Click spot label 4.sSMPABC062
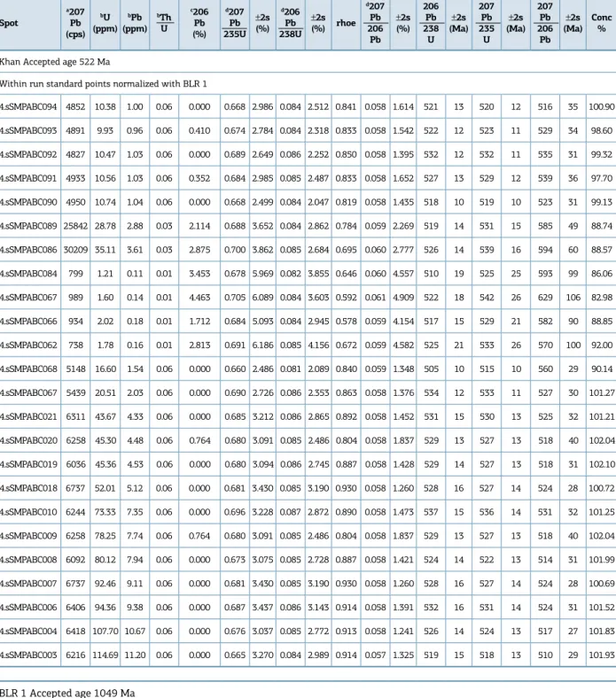616x698 pixels. 28,345
